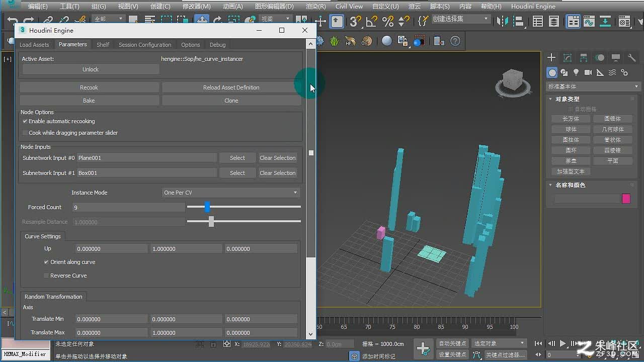
Task: Open the material editor icon
Action: tap(624, 21)
